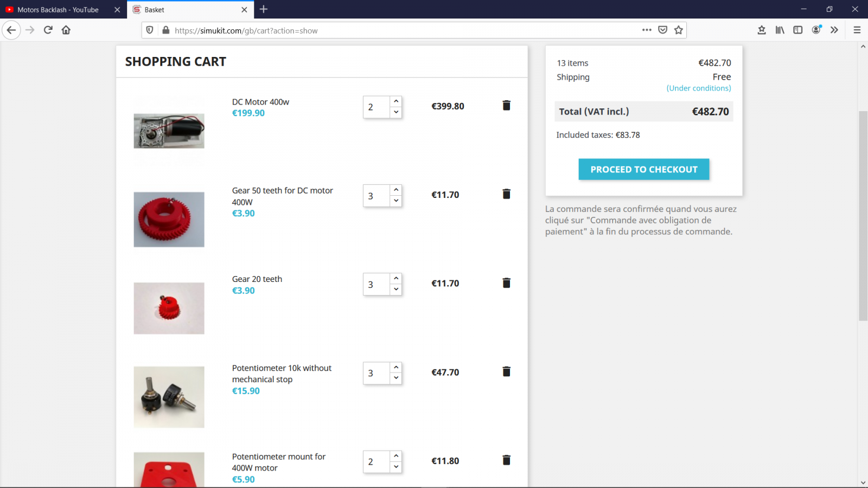Bookmark this page with star icon

678,30
